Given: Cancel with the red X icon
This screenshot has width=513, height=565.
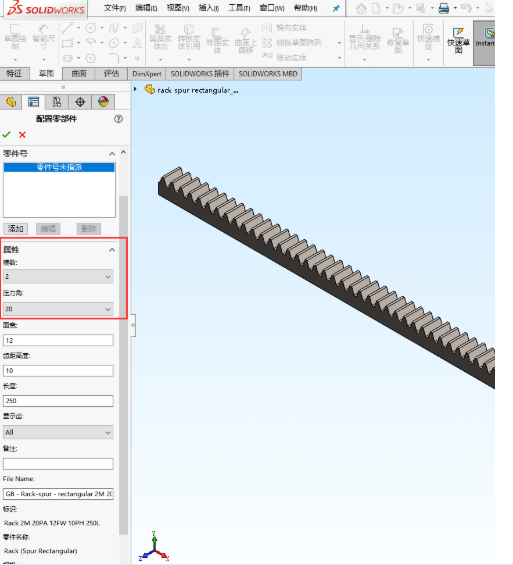Looking at the screenshot, I should click(22, 135).
